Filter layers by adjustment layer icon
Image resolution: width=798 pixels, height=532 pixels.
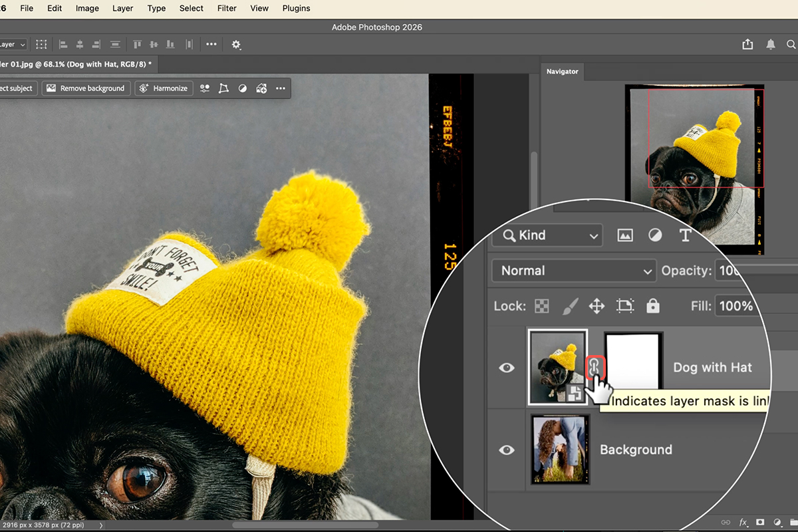tap(655, 235)
